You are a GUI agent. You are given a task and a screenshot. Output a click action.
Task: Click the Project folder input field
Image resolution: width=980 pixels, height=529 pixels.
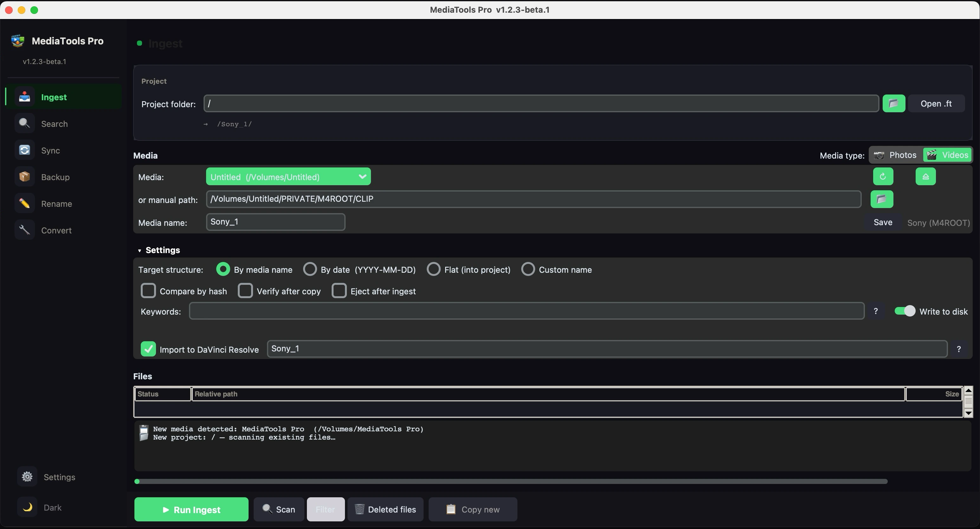pyautogui.click(x=541, y=103)
